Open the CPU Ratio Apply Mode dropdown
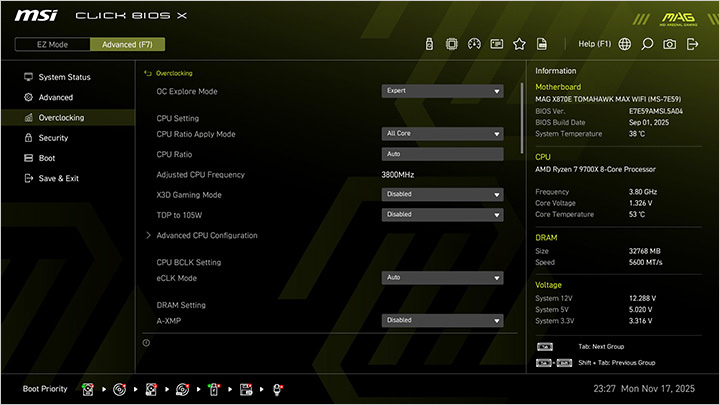Image resolution: width=720 pixels, height=405 pixels. click(x=442, y=134)
